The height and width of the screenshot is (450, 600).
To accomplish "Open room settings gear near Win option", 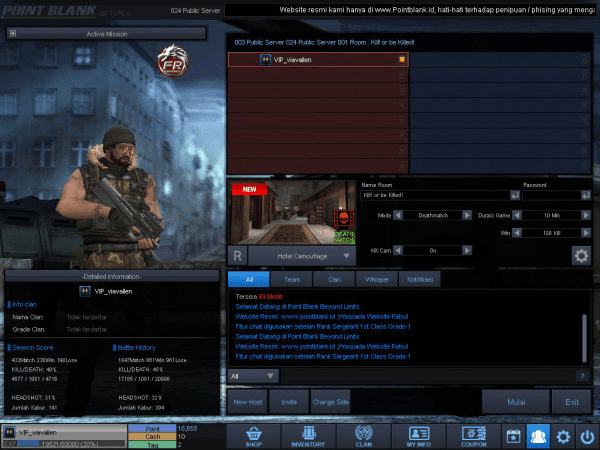I will (580, 255).
